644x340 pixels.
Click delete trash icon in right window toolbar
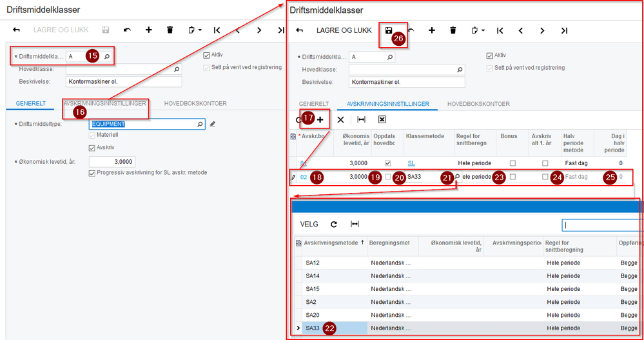pos(453,30)
